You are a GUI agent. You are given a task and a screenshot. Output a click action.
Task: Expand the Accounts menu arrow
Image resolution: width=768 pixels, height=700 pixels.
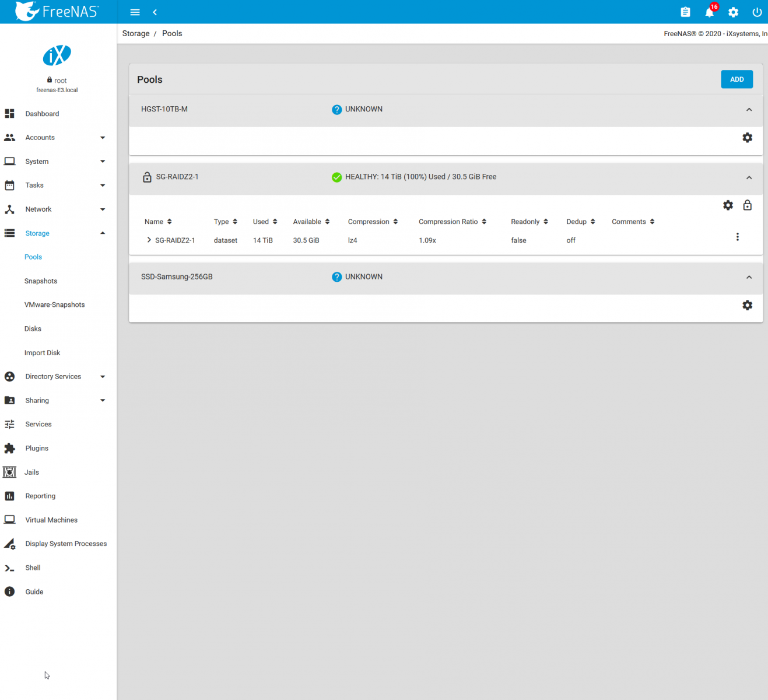click(x=103, y=138)
